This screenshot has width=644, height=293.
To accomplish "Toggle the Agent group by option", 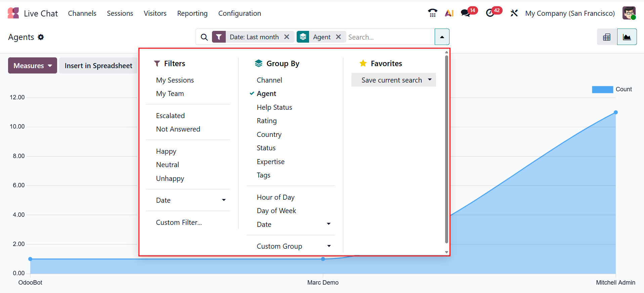I will click(266, 94).
